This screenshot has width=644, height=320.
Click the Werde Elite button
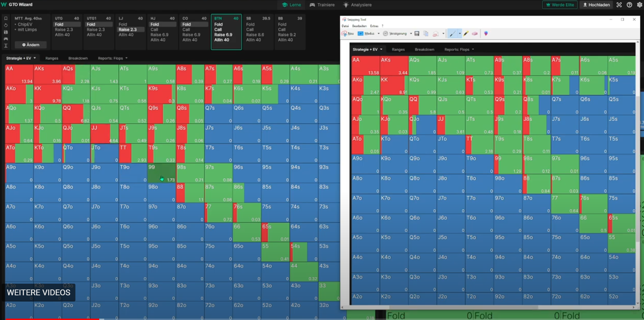click(560, 5)
